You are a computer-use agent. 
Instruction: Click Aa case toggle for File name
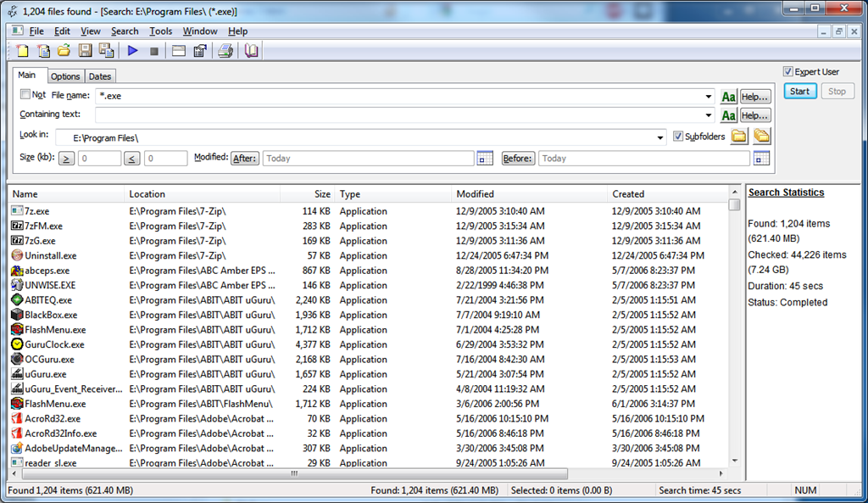coord(728,97)
